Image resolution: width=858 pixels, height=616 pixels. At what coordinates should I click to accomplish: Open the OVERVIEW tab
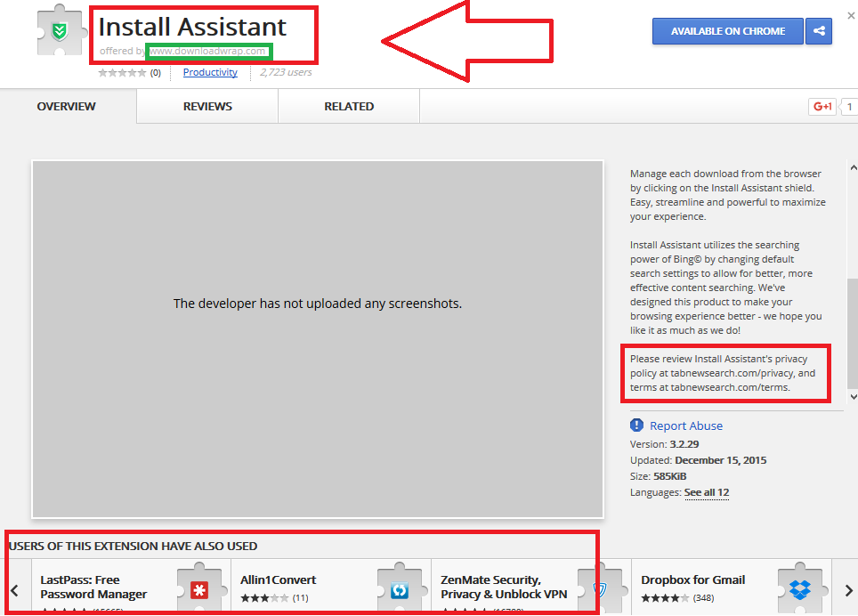coord(66,106)
